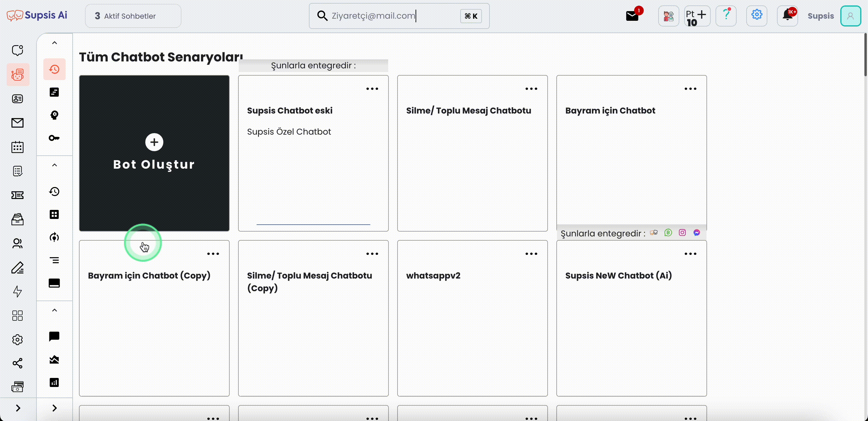Select the chatbot robot icon in sidebar
868x421 pixels.
17,74
